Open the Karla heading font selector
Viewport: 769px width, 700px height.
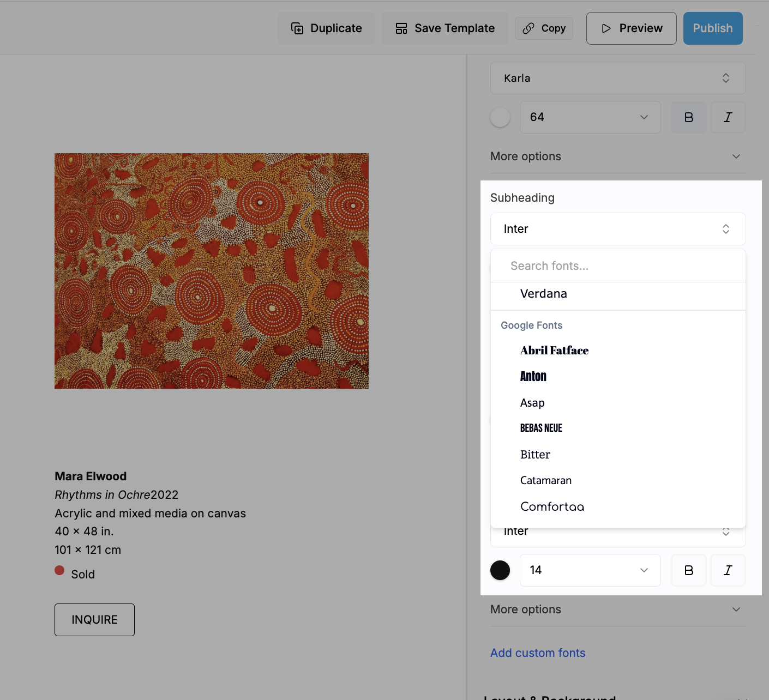617,78
